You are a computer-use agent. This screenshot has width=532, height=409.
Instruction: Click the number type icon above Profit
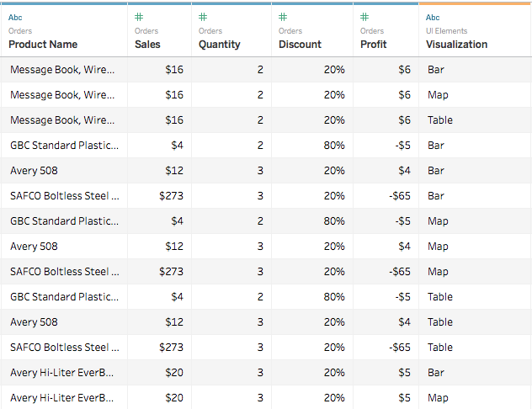tap(364, 17)
